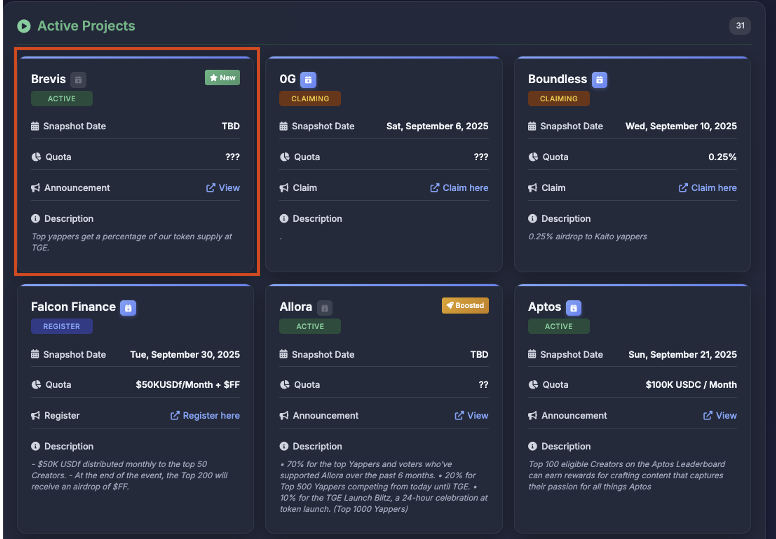This screenshot has height=539, width=776.
Task: Click the Aptos project title
Action: point(544,307)
